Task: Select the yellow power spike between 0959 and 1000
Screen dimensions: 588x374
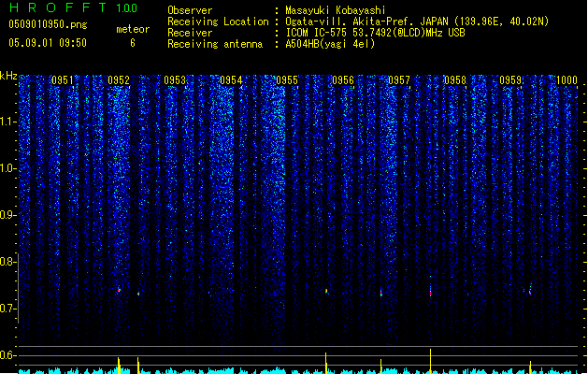Action: tap(530, 367)
